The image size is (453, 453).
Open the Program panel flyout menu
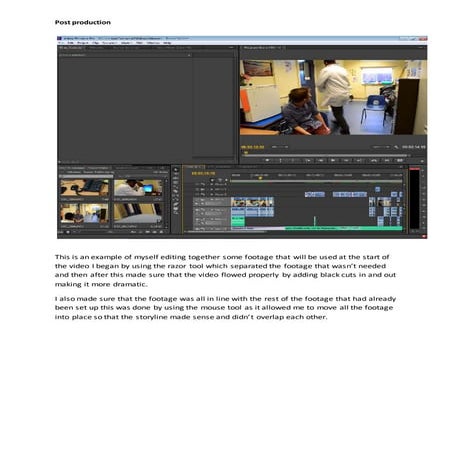click(421, 48)
